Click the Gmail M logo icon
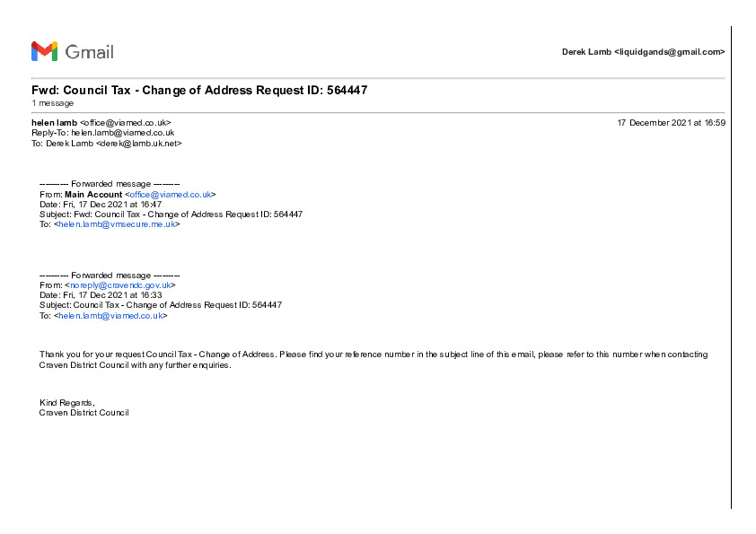756x534 pixels. (x=44, y=51)
